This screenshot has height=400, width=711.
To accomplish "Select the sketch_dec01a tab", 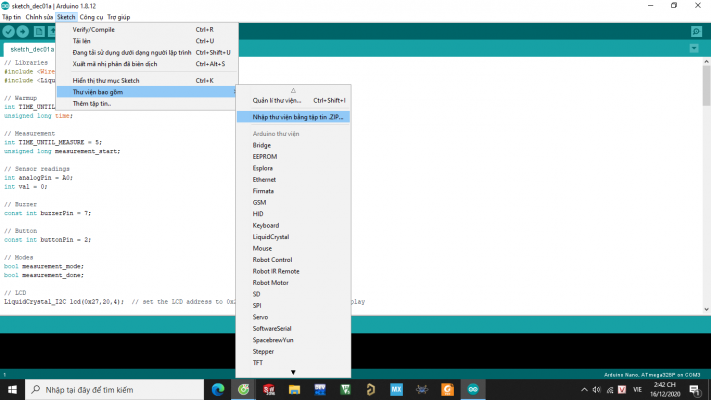I will (x=30, y=49).
